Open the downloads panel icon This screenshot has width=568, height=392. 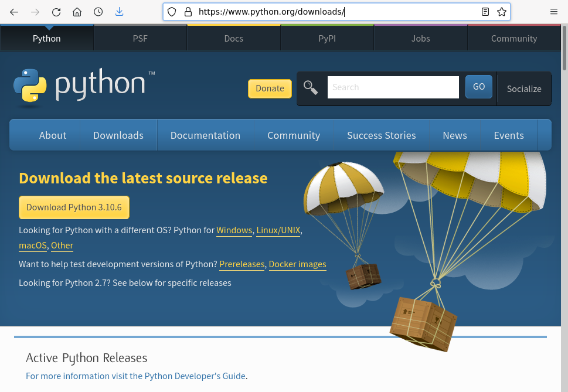click(119, 11)
